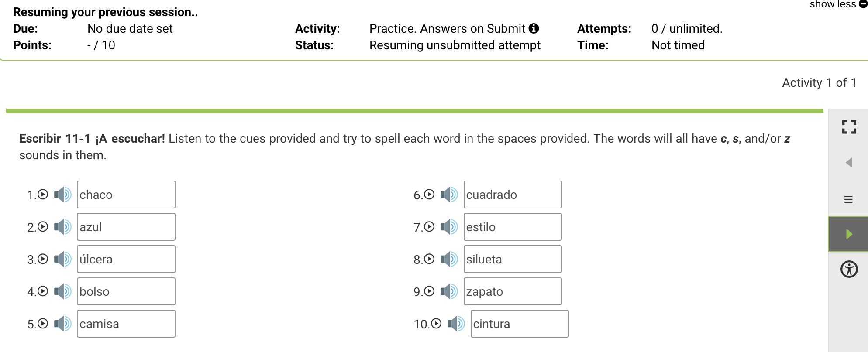Viewport: 868px width, 352px height.
Task: Open the fullscreen view icon
Action: point(849,127)
